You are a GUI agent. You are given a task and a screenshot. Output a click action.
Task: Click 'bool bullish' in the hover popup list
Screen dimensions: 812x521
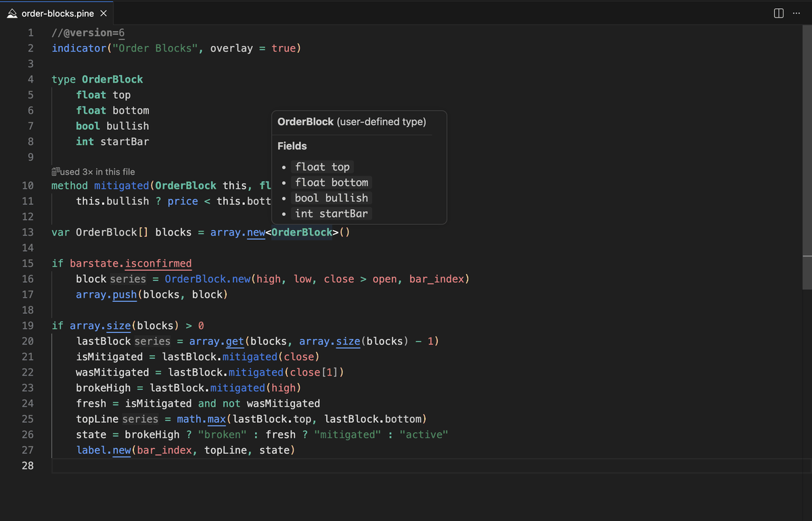[x=332, y=198]
